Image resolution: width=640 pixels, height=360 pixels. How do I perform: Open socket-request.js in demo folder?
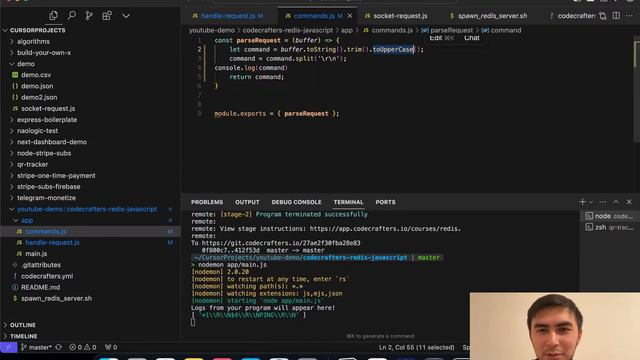pyautogui.click(x=48, y=109)
